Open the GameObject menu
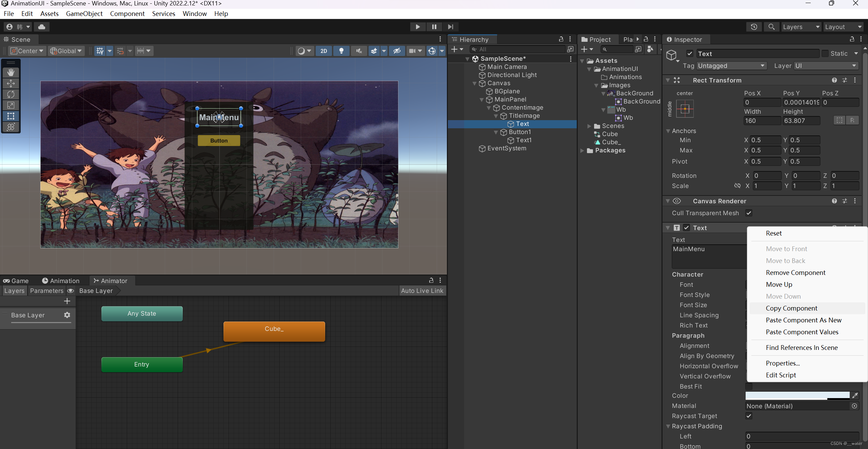 pos(84,14)
